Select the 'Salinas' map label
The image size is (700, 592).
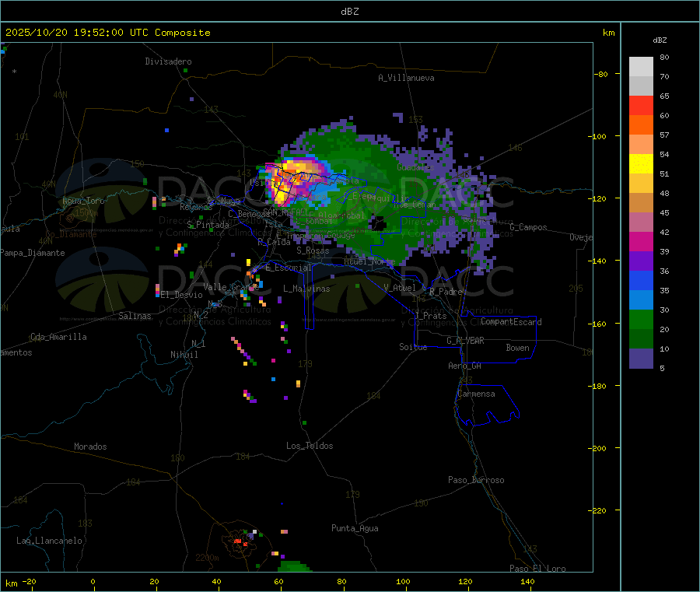pos(135,316)
